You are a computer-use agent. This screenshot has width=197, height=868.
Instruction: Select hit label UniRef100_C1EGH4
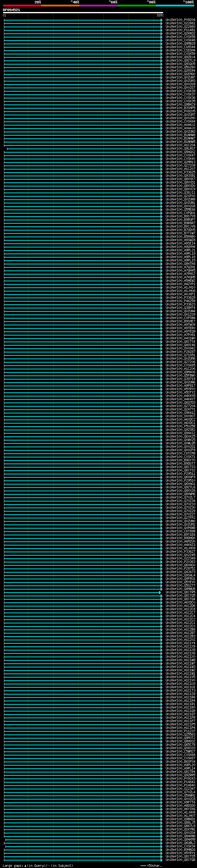180,50
